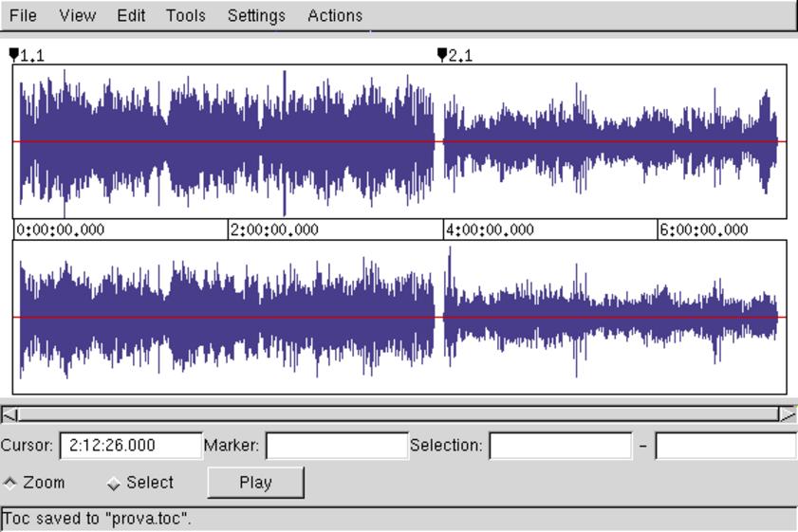Click track marker 2.1 flag

(x=441, y=55)
